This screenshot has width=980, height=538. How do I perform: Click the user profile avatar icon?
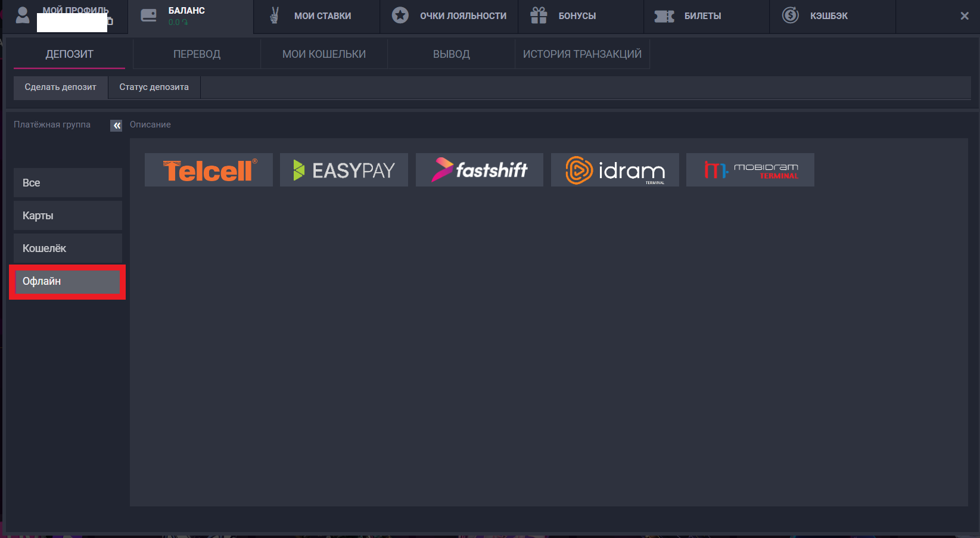tap(23, 15)
